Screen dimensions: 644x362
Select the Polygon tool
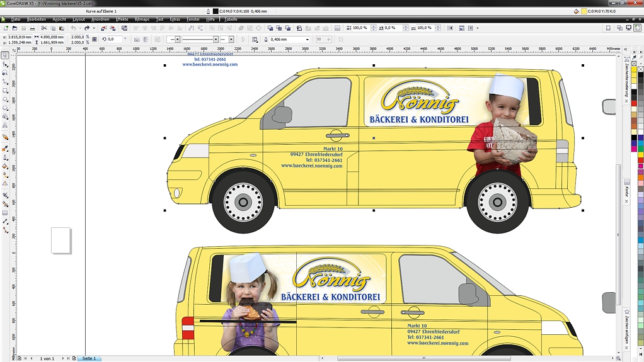5,108
